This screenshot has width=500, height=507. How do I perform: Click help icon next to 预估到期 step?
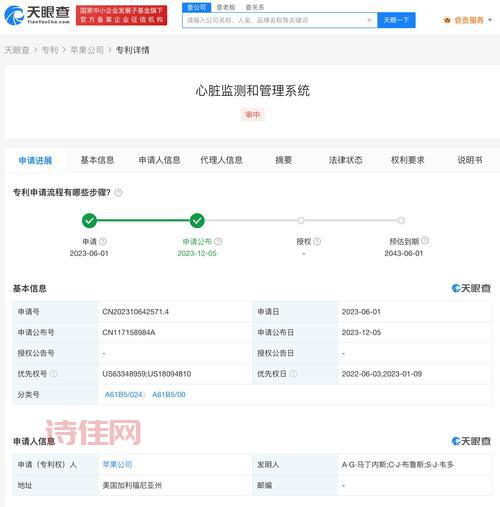[425, 240]
